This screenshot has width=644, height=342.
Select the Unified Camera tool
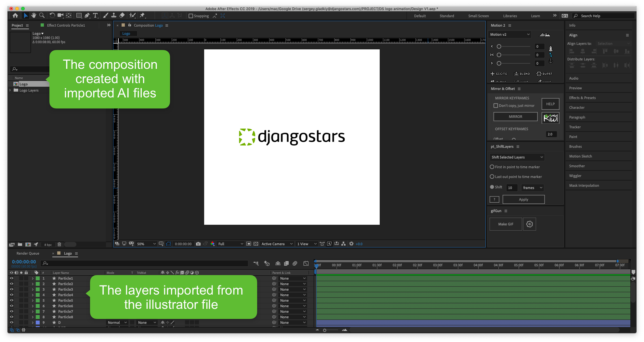[60, 15]
